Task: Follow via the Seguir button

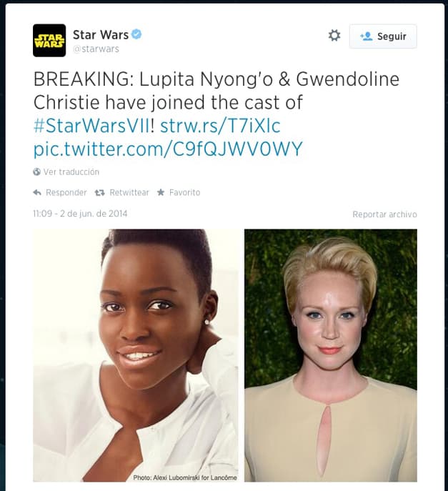Action: point(383,36)
